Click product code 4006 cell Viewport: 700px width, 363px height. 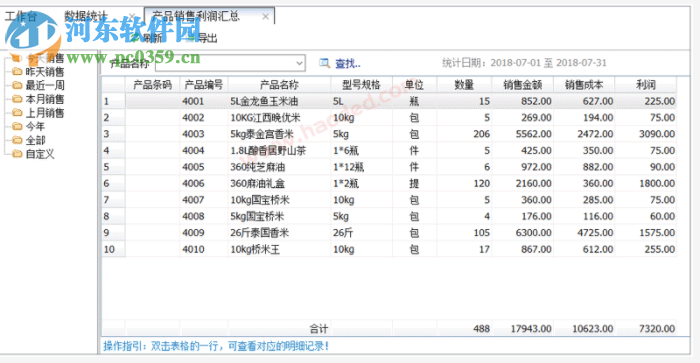(x=204, y=184)
